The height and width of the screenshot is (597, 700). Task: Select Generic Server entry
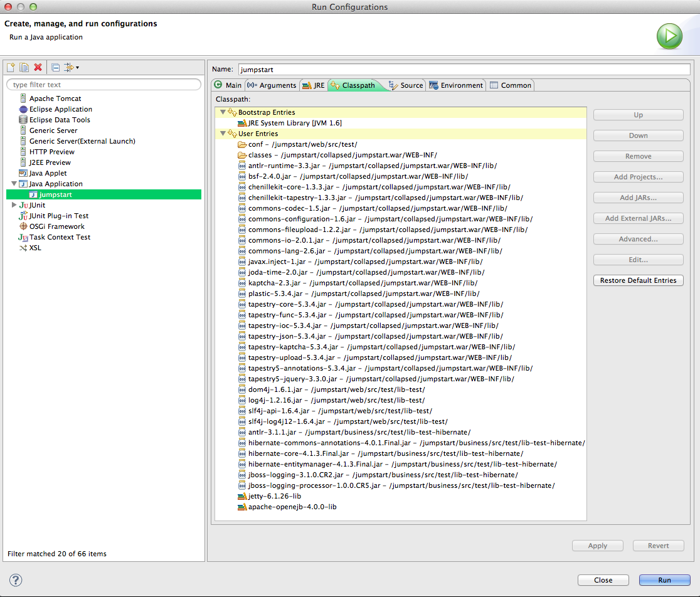[x=53, y=130]
